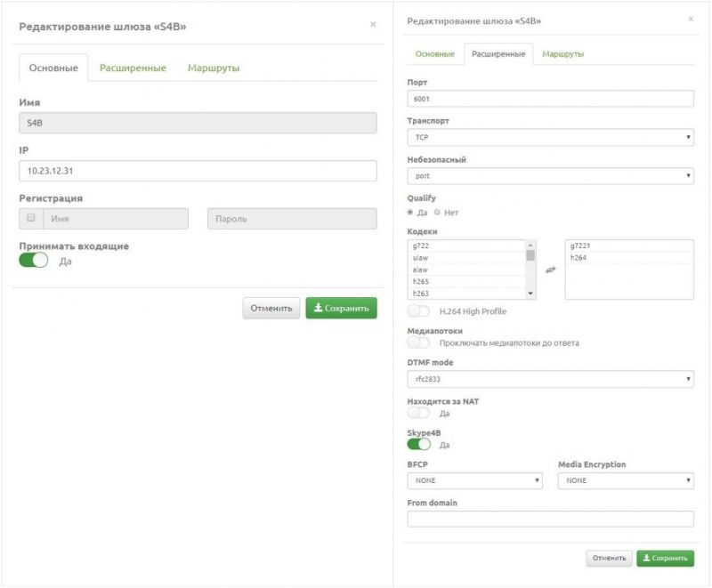Image resolution: width=712 pixels, height=588 pixels.
Task: Open the Media Encryption dropdown
Action: [x=626, y=480]
